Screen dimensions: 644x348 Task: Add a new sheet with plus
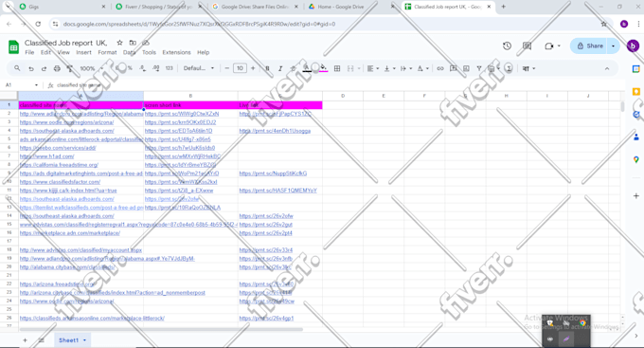point(25,340)
